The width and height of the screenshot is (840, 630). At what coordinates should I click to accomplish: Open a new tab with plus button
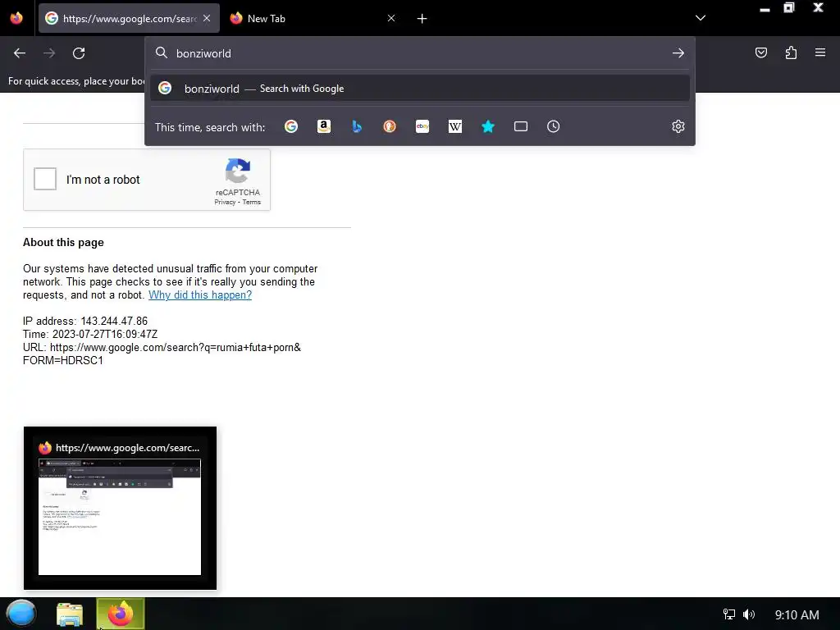point(422,19)
